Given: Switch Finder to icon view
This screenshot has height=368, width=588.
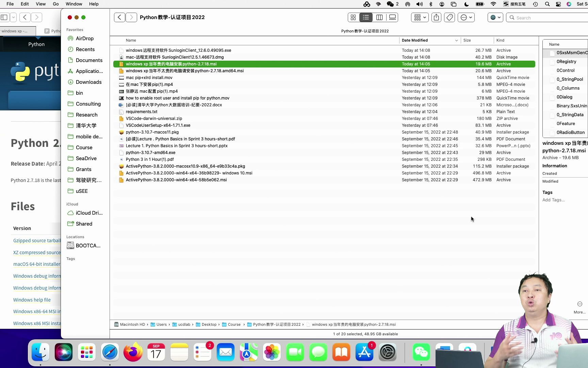Looking at the screenshot, I should 353,17.
